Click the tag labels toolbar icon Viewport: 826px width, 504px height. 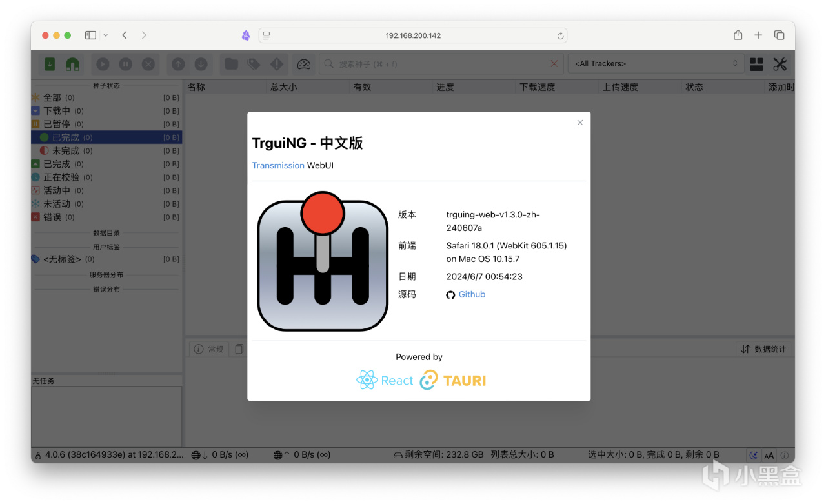click(x=254, y=64)
